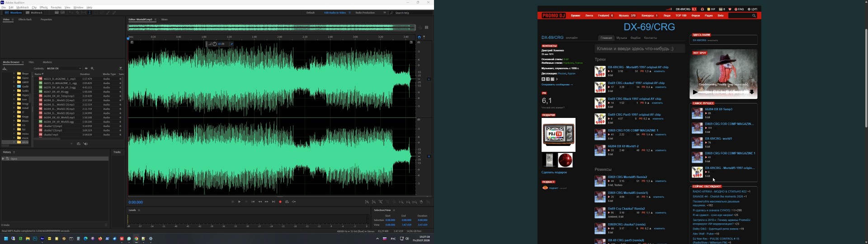Screen dimensions: 868x244
Task: Open Chrome from the Windows taskbar
Action: (x=137, y=239)
